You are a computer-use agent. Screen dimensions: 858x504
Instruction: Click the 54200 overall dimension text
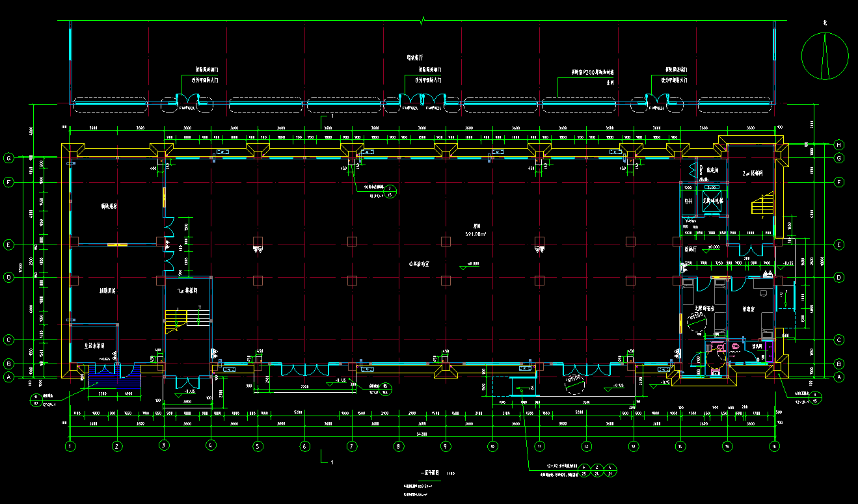coord(423,432)
